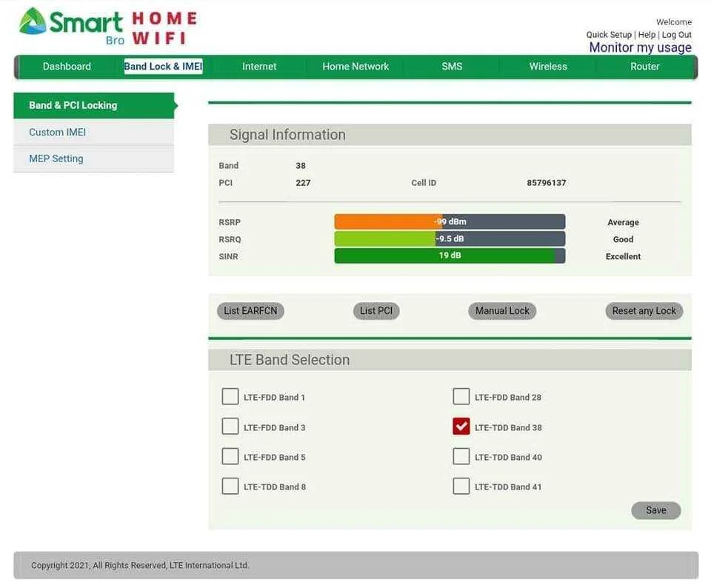Click the Copyright 2021 footer text
The image size is (711, 588).
coord(140,565)
